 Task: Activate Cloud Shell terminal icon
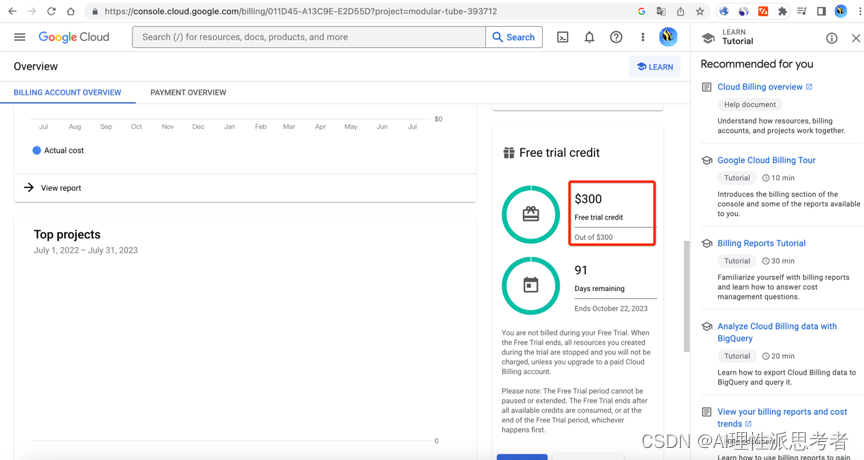[563, 37]
